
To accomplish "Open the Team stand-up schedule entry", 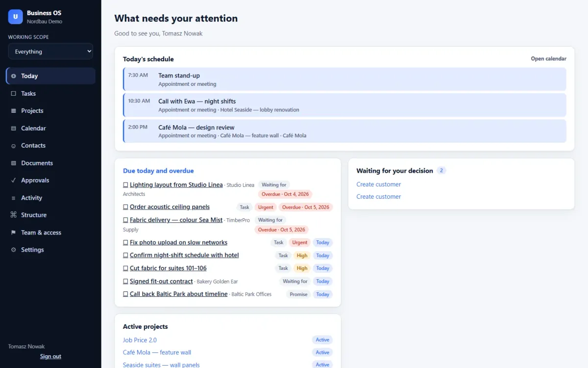I will click(x=344, y=79).
